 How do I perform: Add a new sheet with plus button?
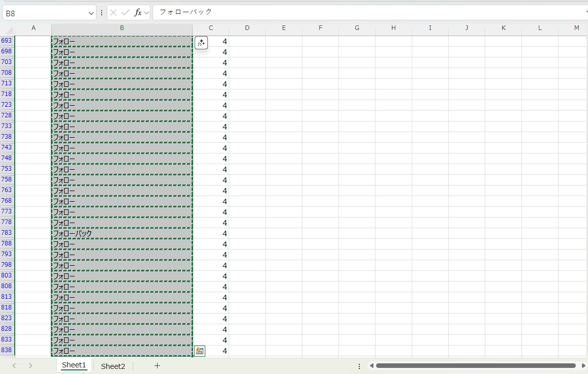[157, 365]
